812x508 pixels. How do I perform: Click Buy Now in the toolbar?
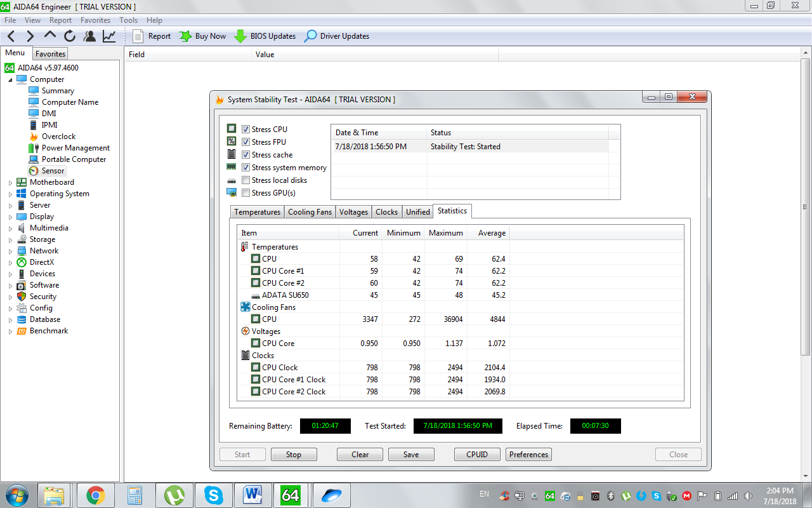pos(202,36)
